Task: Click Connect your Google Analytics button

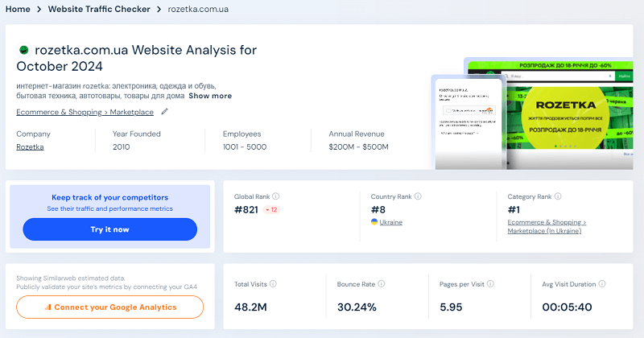Action: pyautogui.click(x=109, y=307)
